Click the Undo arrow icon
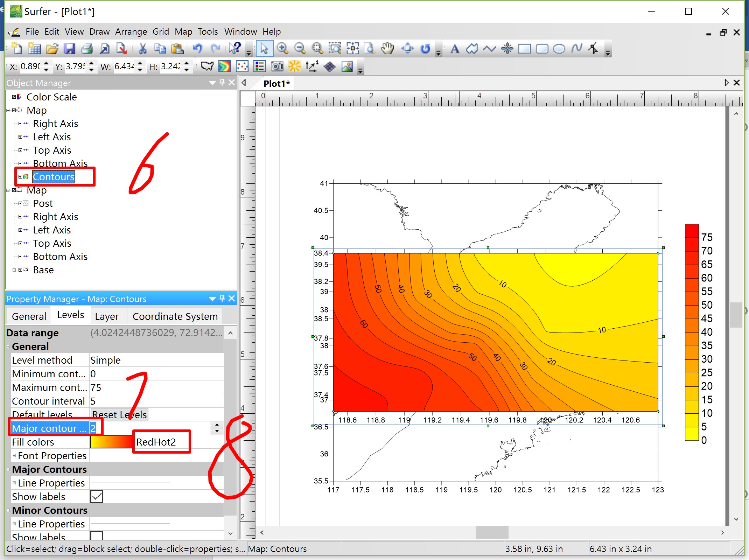 [197, 49]
